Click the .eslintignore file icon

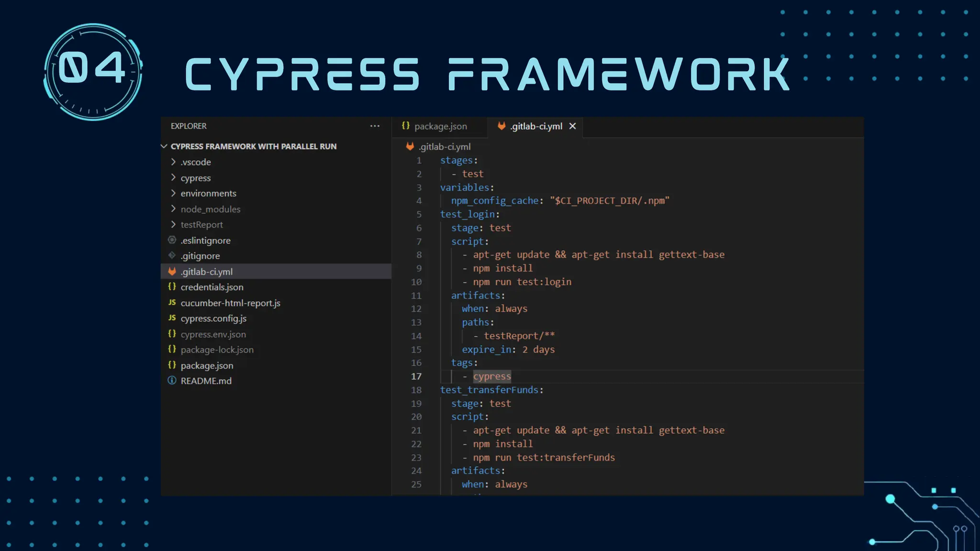point(172,240)
